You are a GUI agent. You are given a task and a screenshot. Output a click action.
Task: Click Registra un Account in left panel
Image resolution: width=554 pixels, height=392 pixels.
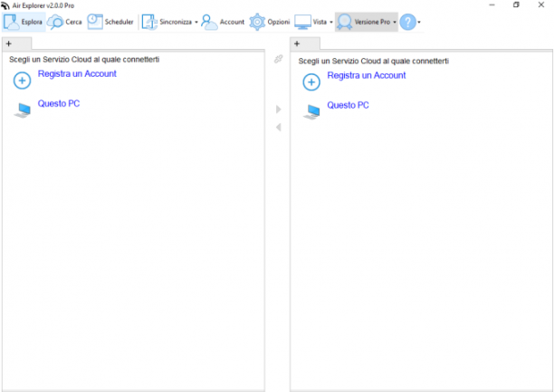[77, 73]
